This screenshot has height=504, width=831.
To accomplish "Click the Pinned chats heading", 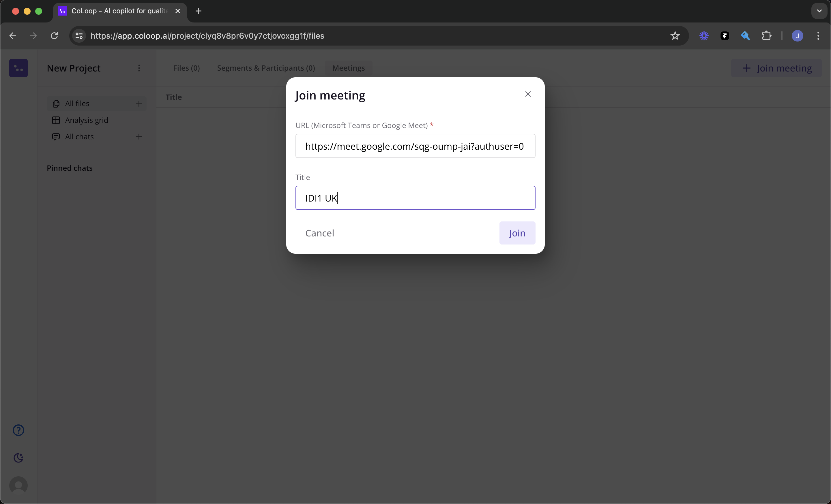I will [x=70, y=168].
